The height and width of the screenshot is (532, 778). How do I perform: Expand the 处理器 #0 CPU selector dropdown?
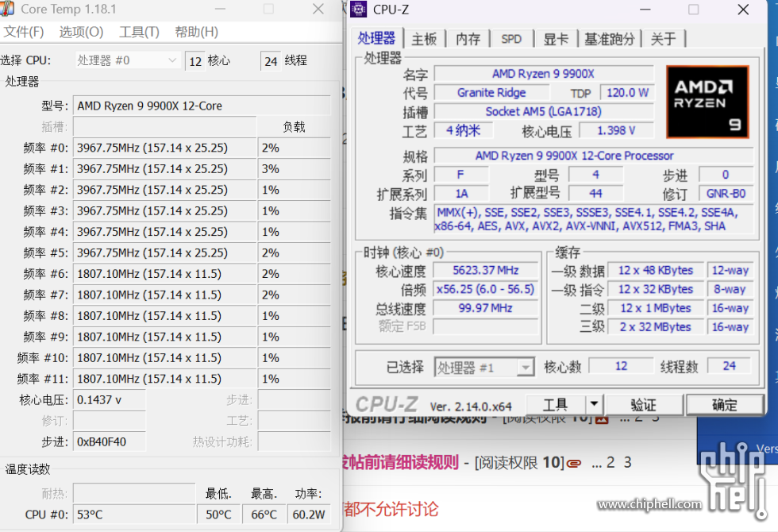tap(127, 60)
